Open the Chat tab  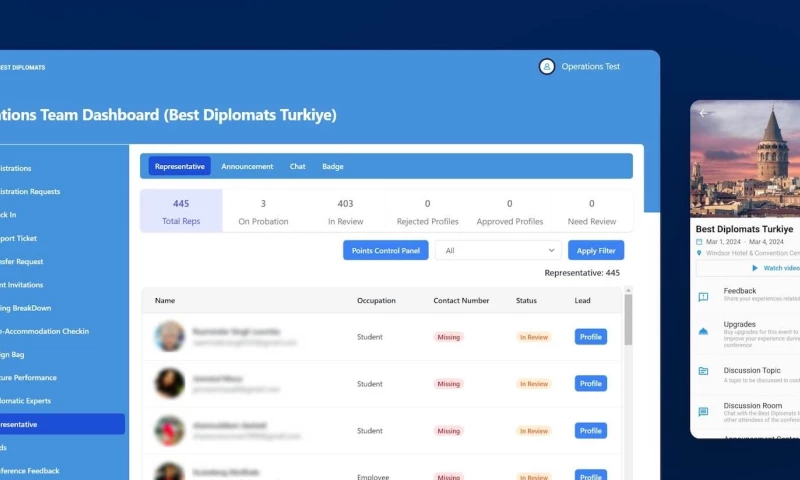(297, 166)
